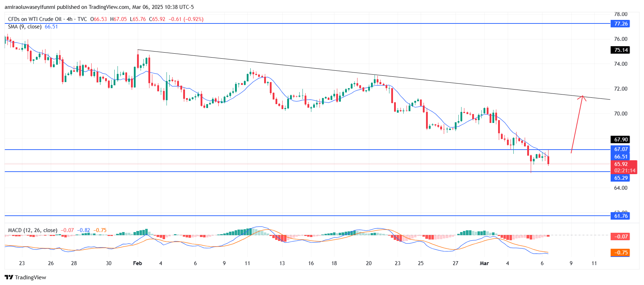
Task: Click the Mar date label on time axis
Action: [484, 263]
